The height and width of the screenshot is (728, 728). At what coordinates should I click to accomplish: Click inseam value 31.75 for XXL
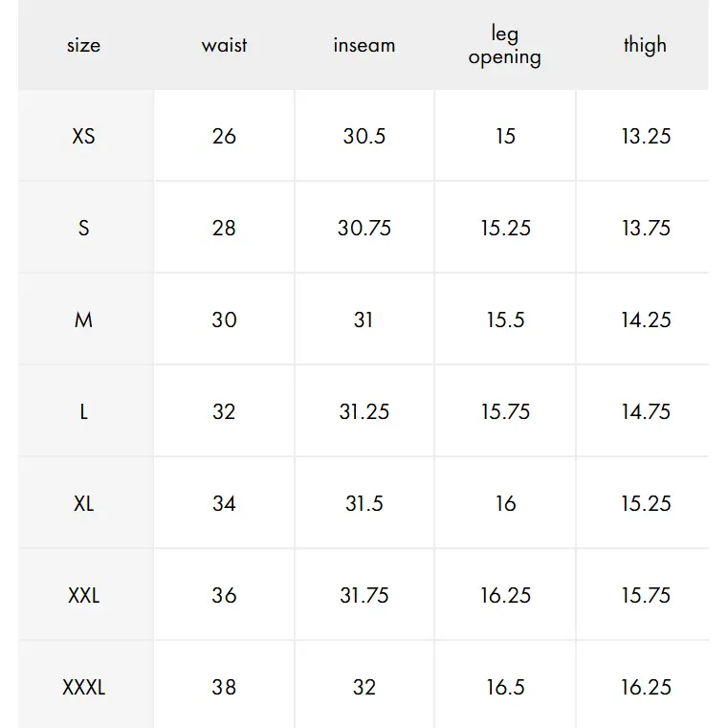[x=364, y=595]
